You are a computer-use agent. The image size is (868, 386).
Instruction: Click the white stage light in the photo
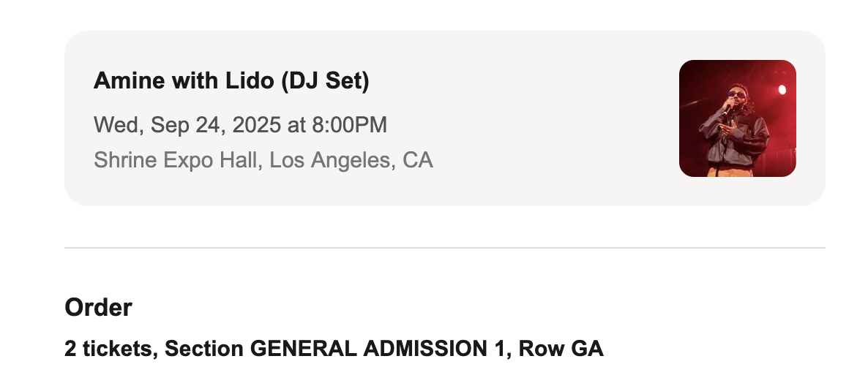pos(782,90)
